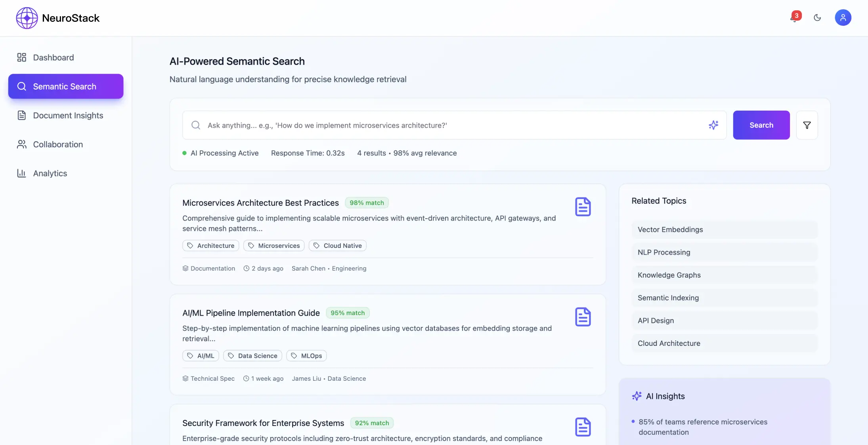
Task: Click the magnifier icon inside the search bar
Action: pos(196,125)
